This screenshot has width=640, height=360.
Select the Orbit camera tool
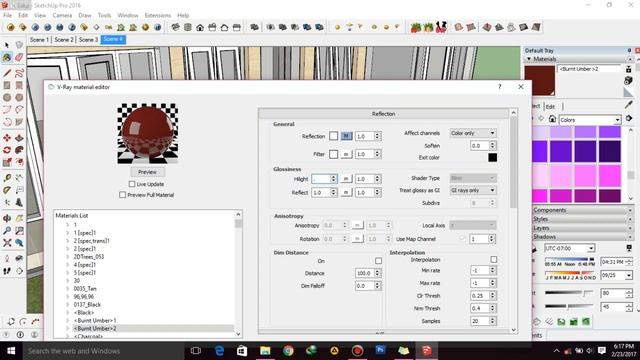[x=7, y=218]
